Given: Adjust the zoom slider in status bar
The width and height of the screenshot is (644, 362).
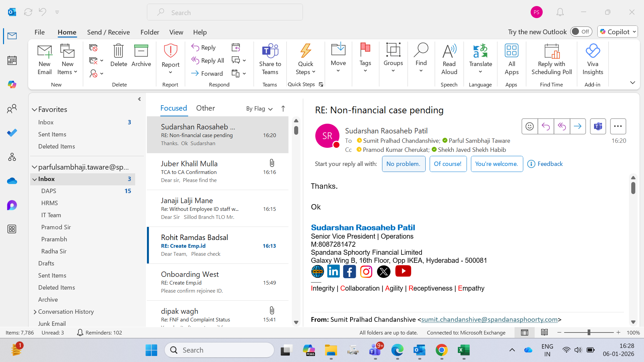Looking at the screenshot, I should point(589,333).
